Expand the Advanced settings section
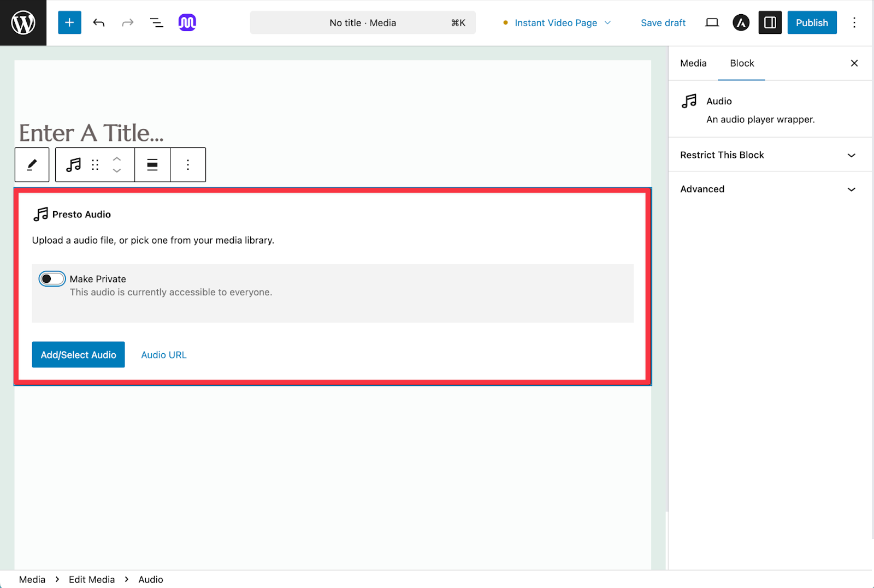 click(x=769, y=189)
